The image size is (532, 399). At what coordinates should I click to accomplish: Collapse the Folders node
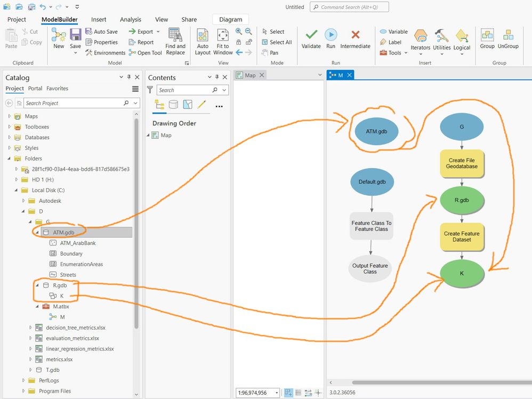[10, 158]
